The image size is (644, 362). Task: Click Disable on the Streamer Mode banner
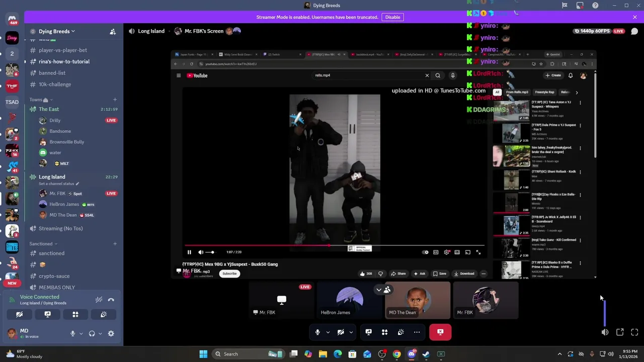pyautogui.click(x=392, y=17)
